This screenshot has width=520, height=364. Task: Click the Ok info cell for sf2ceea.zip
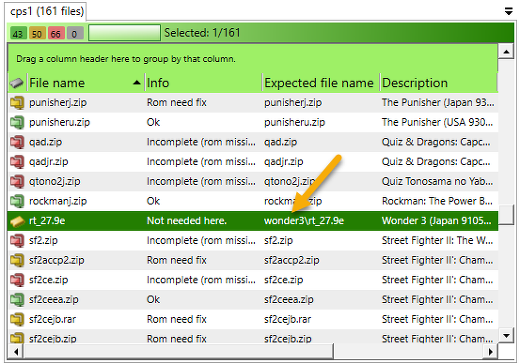(153, 299)
